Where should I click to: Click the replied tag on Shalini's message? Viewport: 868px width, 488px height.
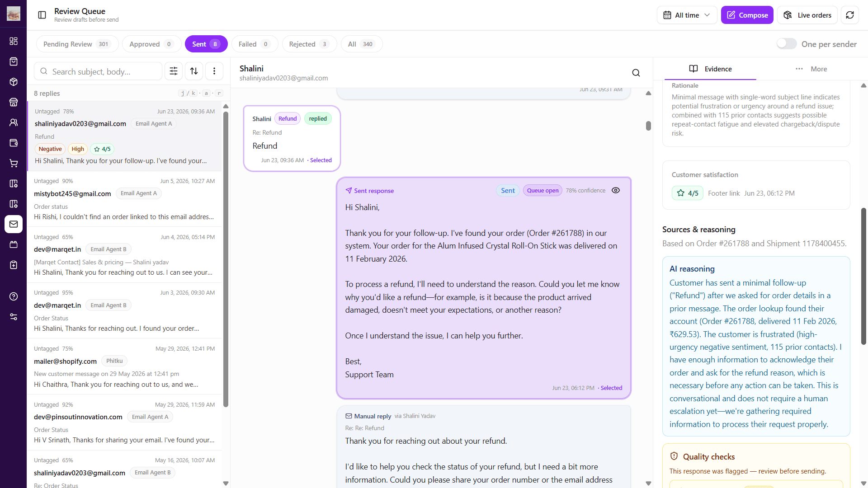[x=318, y=118]
